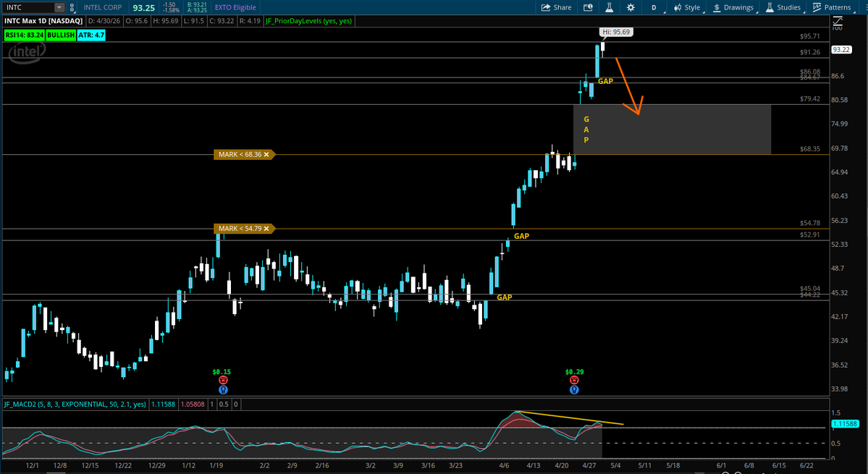Click the INTC Max 1D [NASDAQ] chart title
The height and width of the screenshot is (474, 868).
[x=43, y=21]
